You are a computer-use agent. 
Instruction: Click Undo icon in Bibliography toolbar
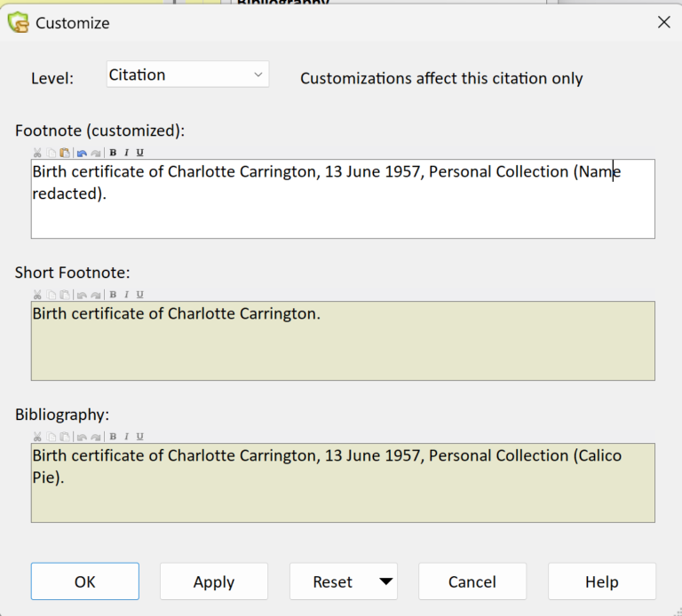(82, 437)
